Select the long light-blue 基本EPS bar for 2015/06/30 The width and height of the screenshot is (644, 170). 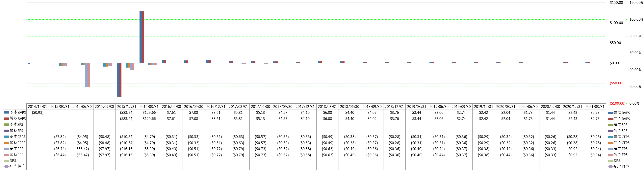[87, 75]
